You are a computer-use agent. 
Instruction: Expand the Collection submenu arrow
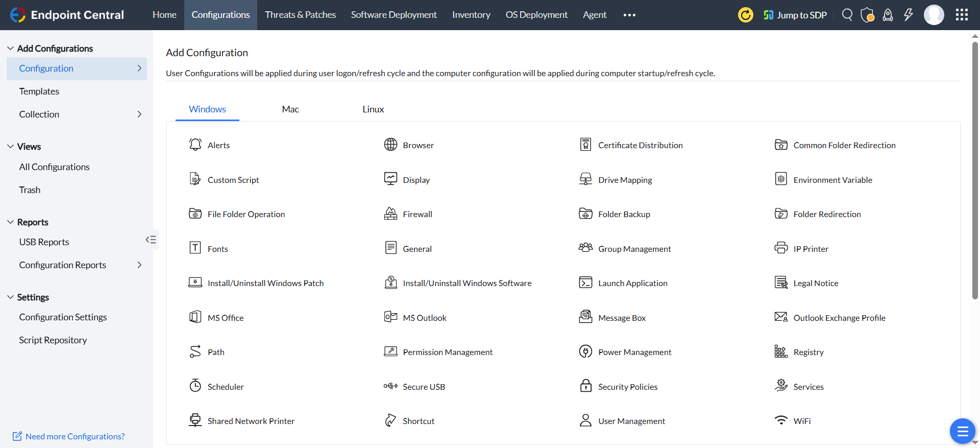139,114
